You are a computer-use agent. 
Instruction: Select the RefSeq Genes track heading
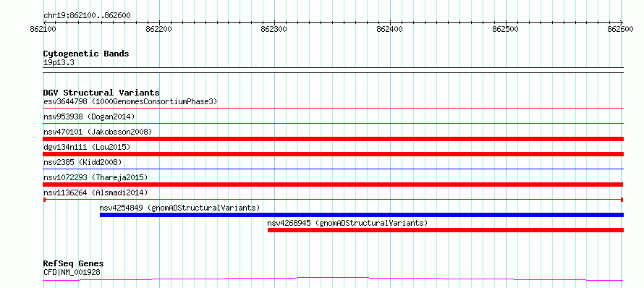click(x=73, y=263)
